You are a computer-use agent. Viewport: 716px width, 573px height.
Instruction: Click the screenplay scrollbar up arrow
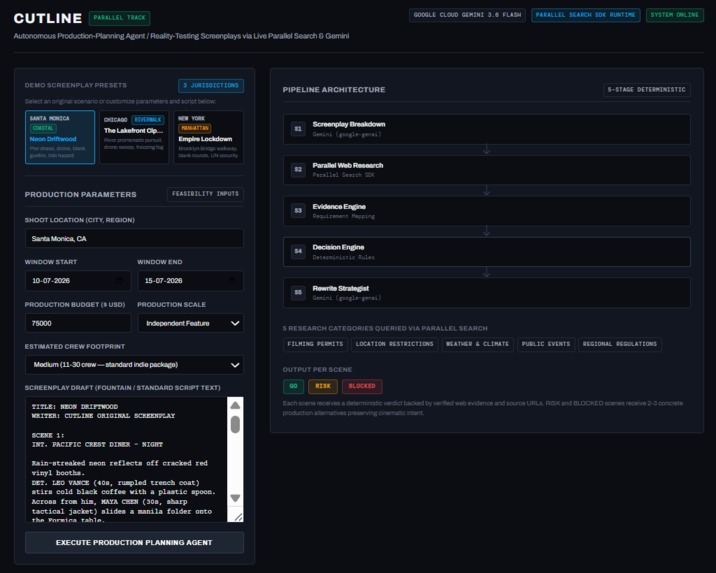235,405
